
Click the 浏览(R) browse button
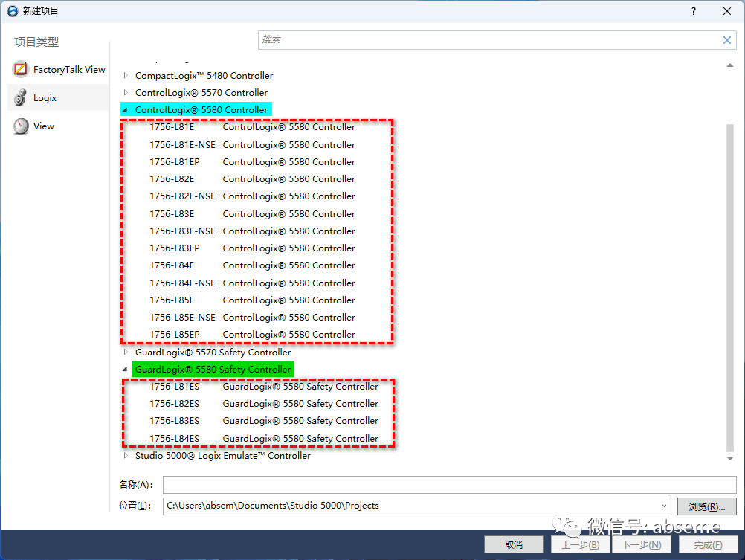point(706,506)
